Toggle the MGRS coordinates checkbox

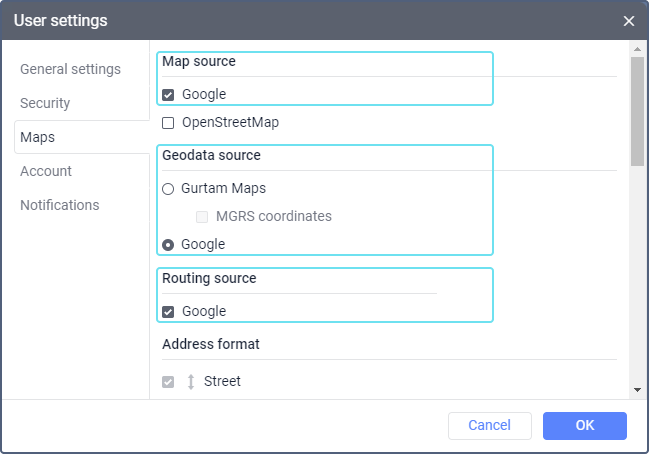202,216
